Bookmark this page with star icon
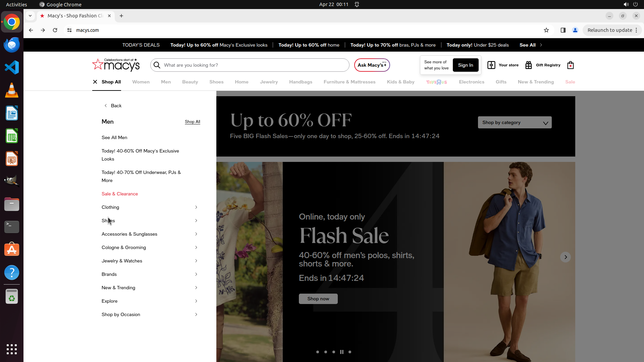Image resolution: width=644 pixels, height=362 pixels. point(546,30)
